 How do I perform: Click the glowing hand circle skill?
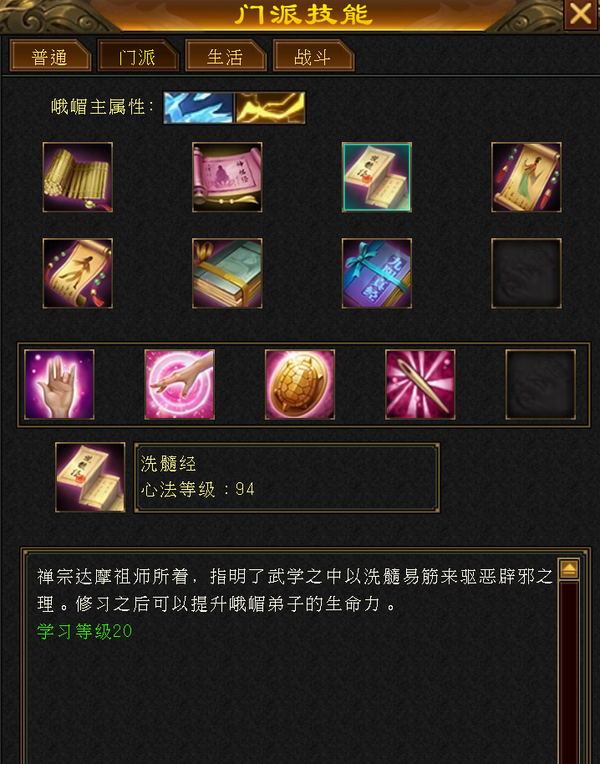179,384
